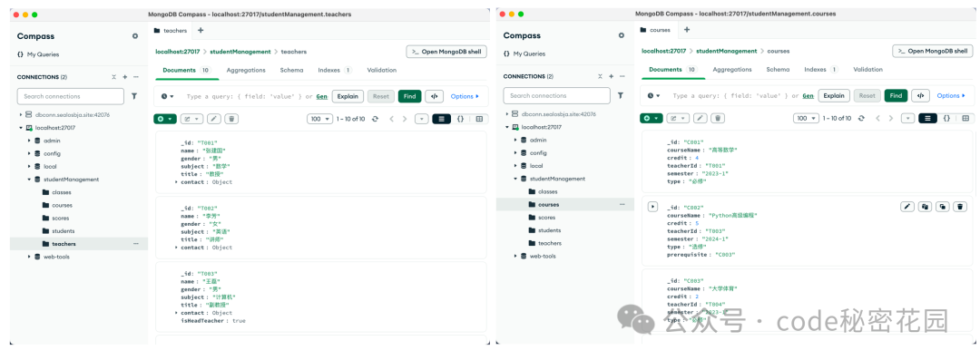Viewport: 980px width, 360px height.
Task: Open Compass settings gear in courses window
Action: click(622, 35)
